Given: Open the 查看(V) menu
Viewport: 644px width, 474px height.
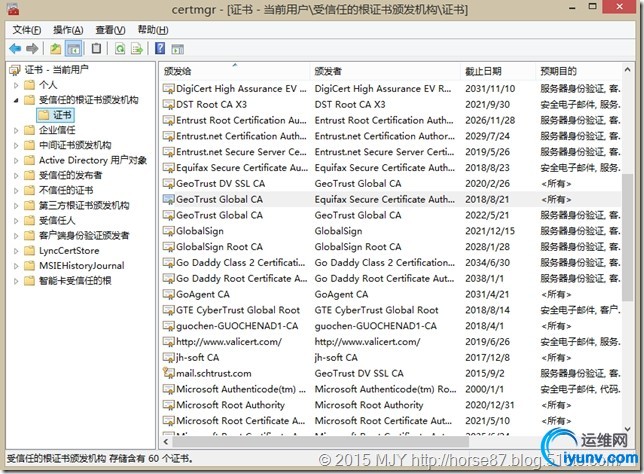Looking at the screenshot, I should [x=110, y=30].
